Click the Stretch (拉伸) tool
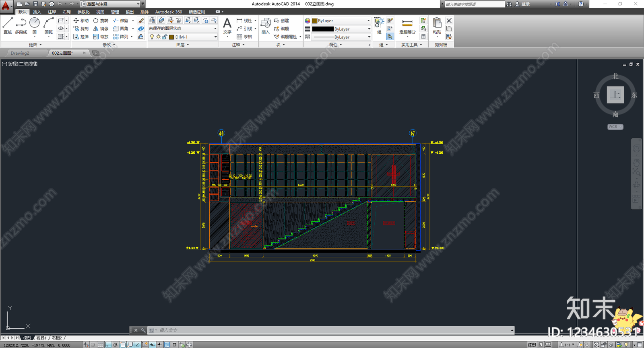This screenshot has height=348, width=644. (81, 37)
